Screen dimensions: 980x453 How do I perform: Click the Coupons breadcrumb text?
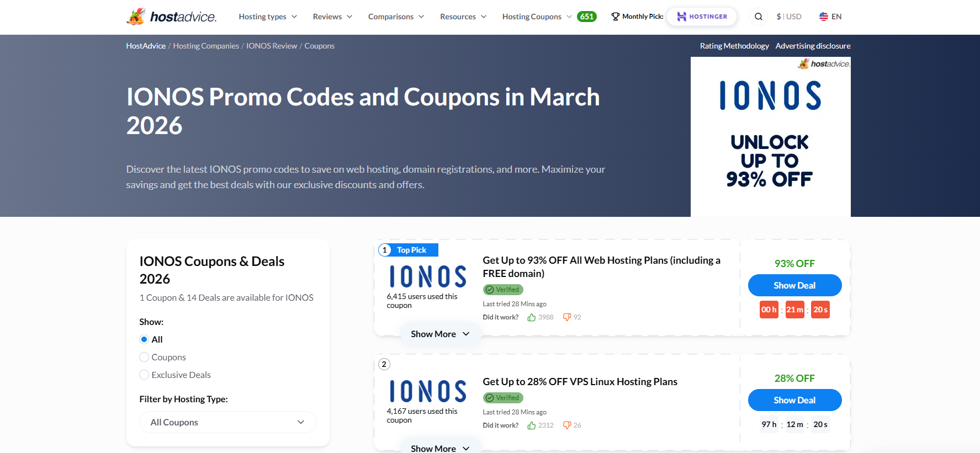(320, 46)
